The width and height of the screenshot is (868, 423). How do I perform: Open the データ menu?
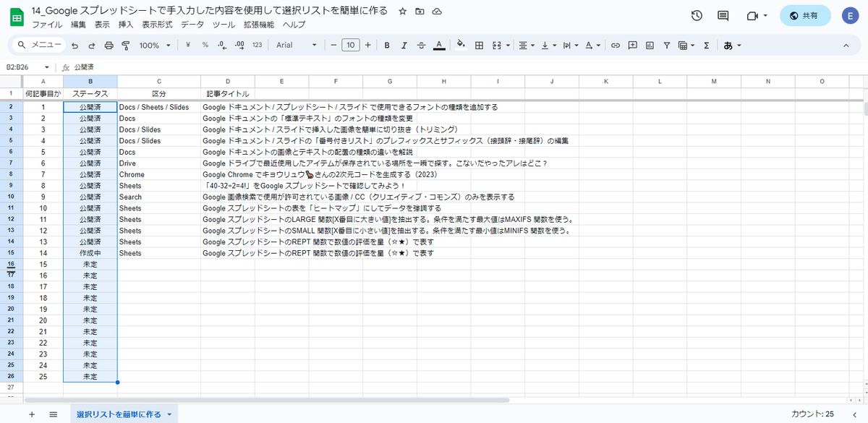[192, 25]
